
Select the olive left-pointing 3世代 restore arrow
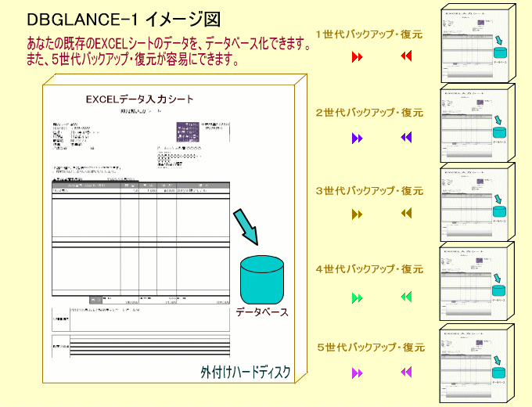click(x=406, y=213)
